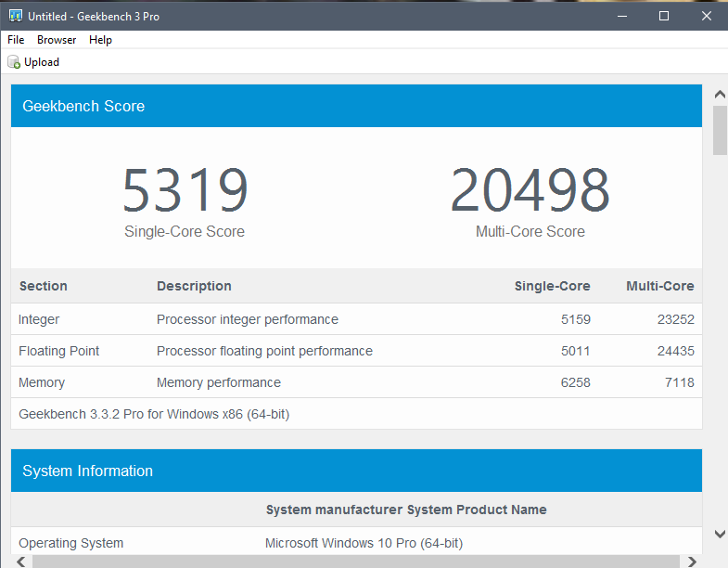Click the vertical scrollbar thumb

720,130
